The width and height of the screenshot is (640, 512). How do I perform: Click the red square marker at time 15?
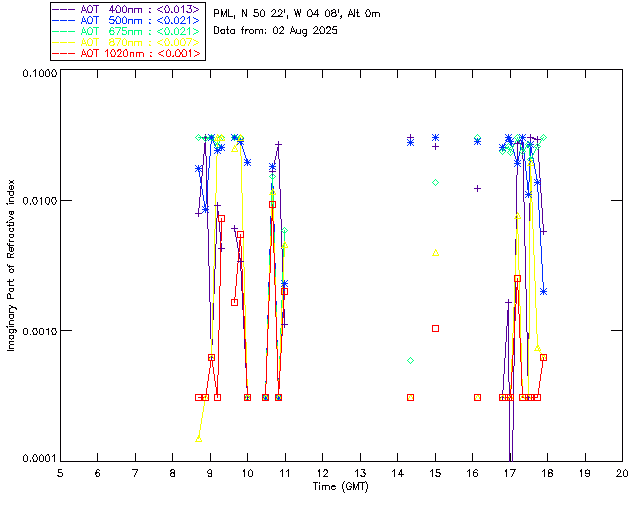(x=435, y=328)
